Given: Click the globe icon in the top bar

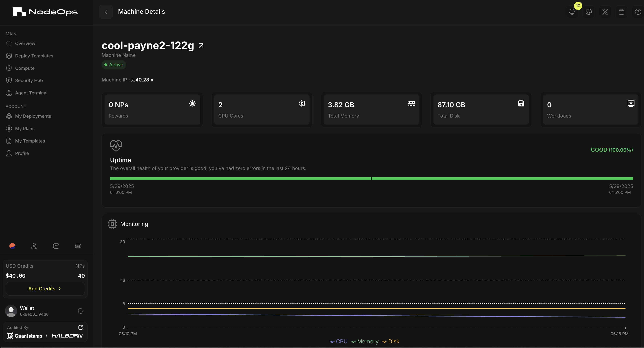Looking at the screenshot, I should [589, 11].
